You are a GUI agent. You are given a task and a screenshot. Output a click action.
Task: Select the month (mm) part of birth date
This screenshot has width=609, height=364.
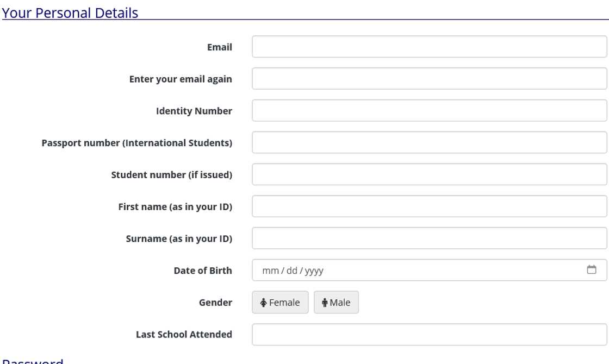point(270,271)
